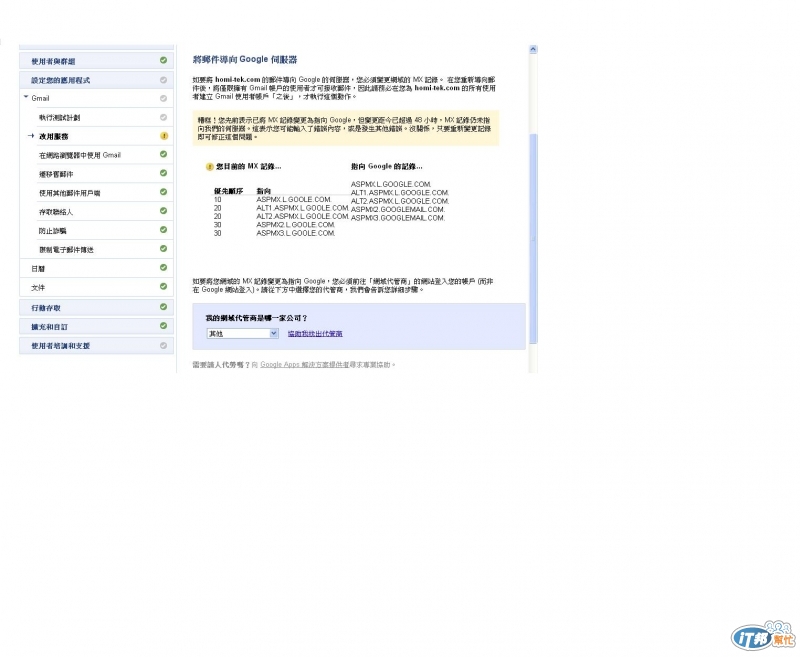This screenshot has width=800, height=657.
Task: Open the 文件 item
Action: point(38,288)
